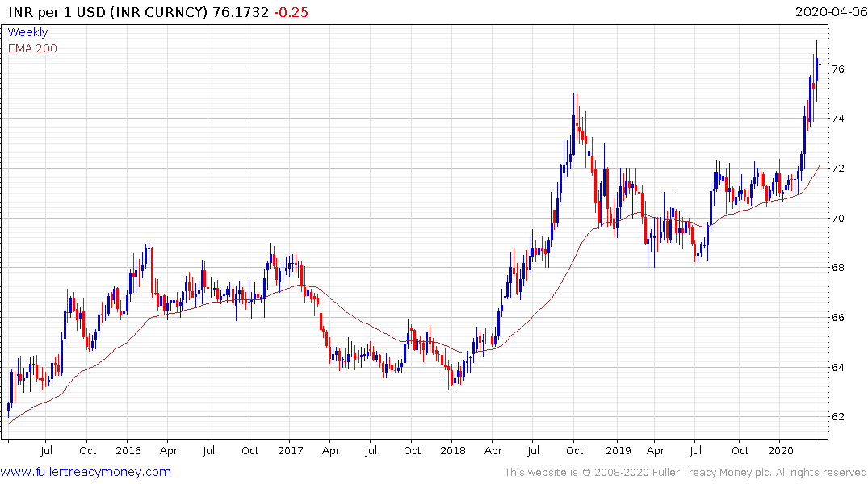Click the 70 price axis label

pos(837,218)
